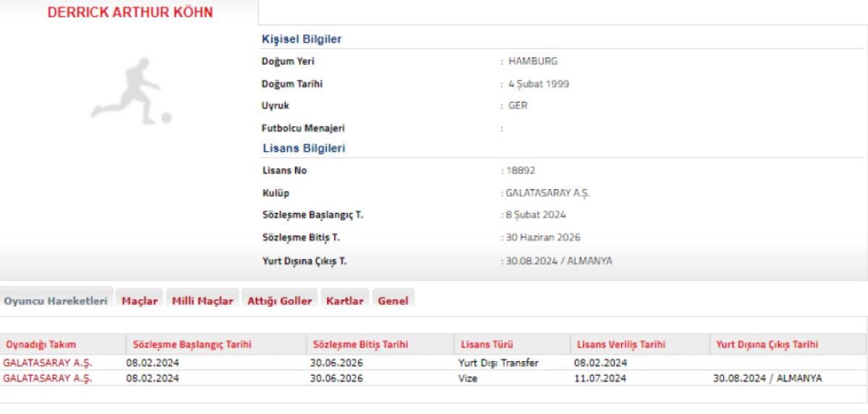
Task: Click the Oynadığı Takım column header
Action: click(x=41, y=345)
